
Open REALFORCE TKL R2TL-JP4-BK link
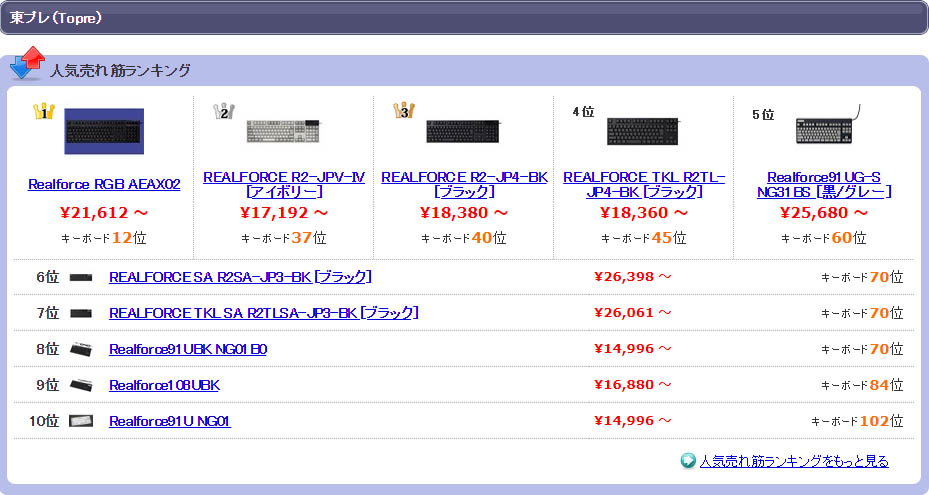[x=644, y=184]
